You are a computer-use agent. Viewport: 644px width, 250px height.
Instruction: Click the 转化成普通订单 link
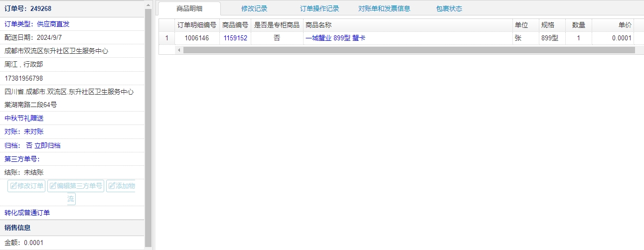(27, 213)
